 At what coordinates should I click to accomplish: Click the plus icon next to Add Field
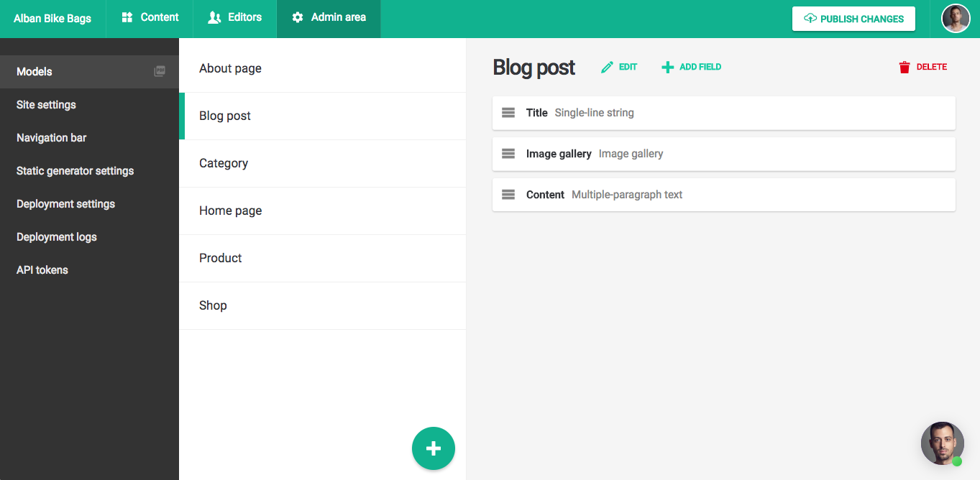668,67
